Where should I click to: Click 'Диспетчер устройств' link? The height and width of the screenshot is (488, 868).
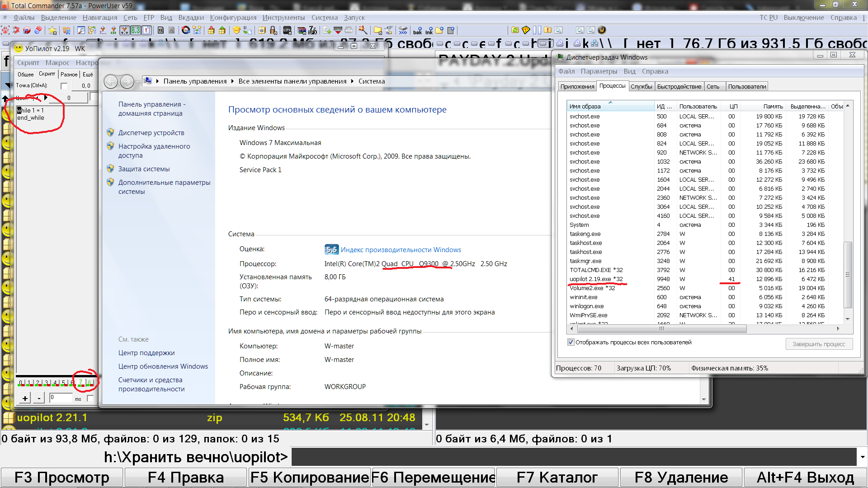pyautogui.click(x=151, y=133)
